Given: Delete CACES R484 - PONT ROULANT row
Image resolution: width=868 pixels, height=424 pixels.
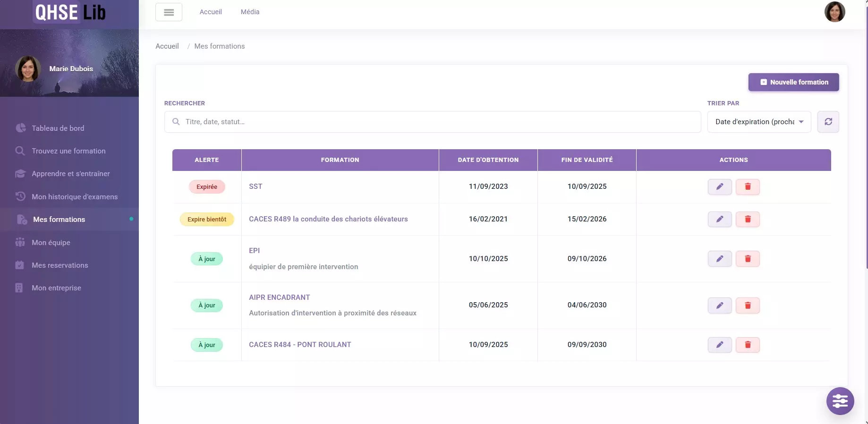Looking at the screenshot, I should [748, 345].
